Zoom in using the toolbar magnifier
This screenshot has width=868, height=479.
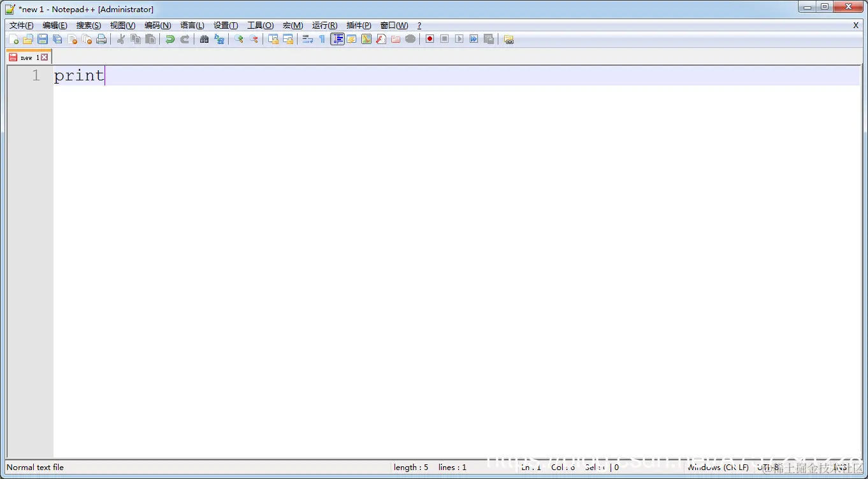pyautogui.click(x=239, y=39)
